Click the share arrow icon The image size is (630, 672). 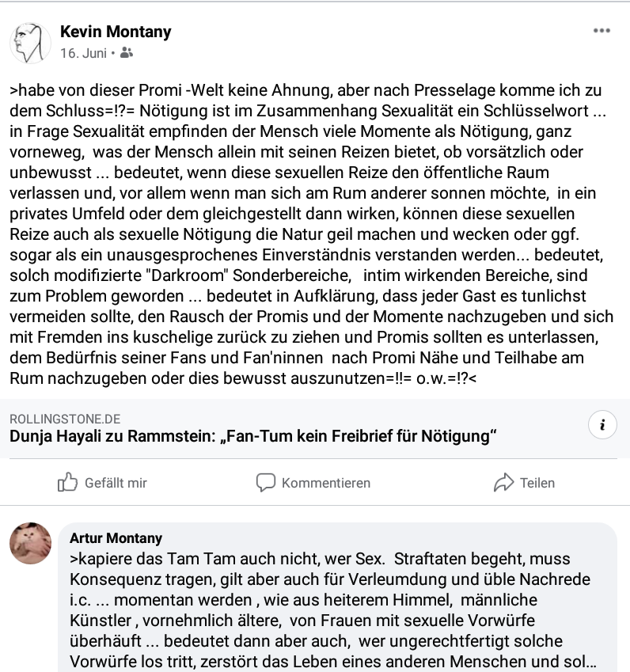(x=503, y=482)
